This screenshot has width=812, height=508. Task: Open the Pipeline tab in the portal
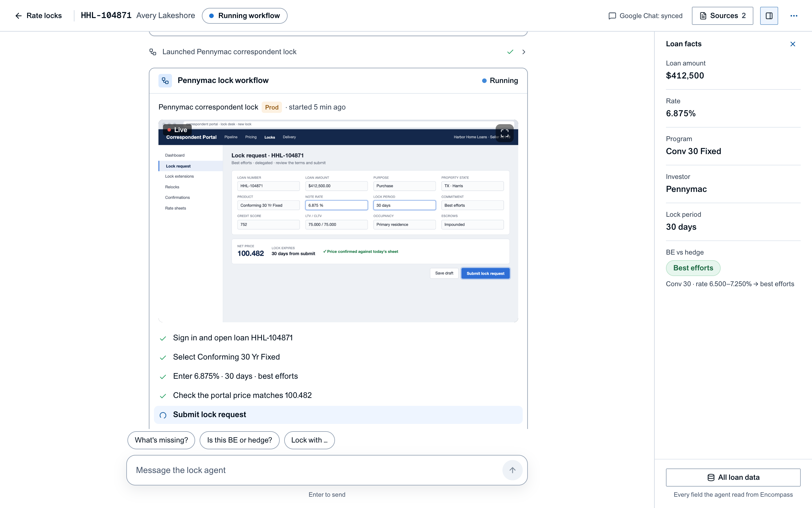click(x=231, y=137)
